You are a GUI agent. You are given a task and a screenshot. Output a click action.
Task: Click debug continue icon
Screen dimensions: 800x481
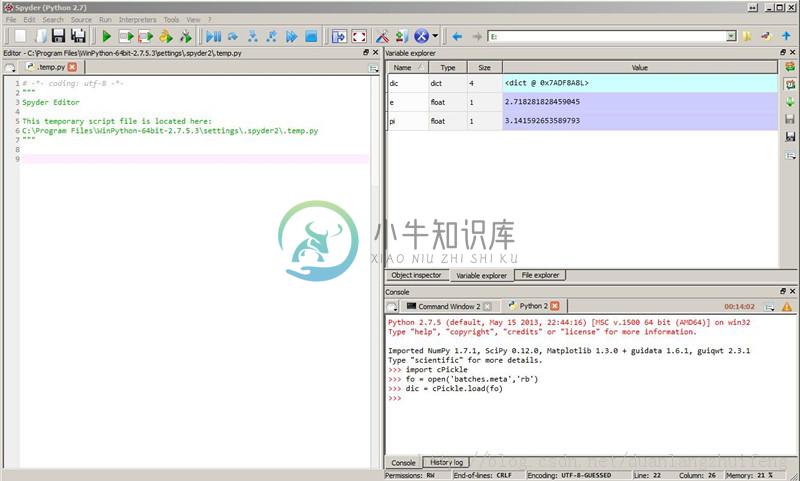[x=291, y=36]
